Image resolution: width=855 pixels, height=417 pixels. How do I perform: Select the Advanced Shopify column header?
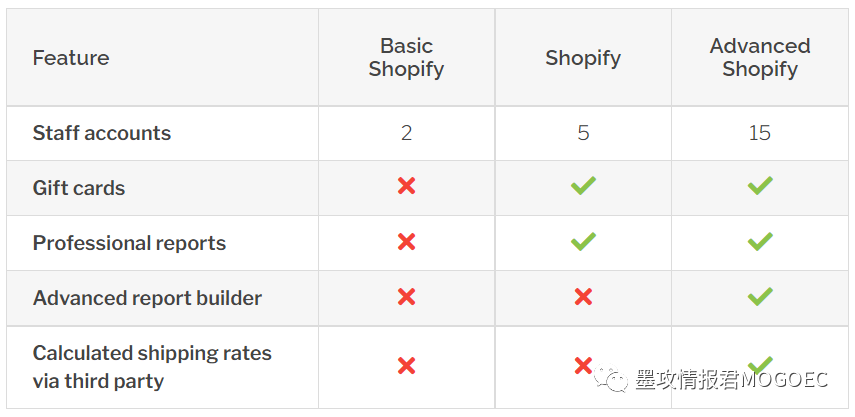[760, 57]
